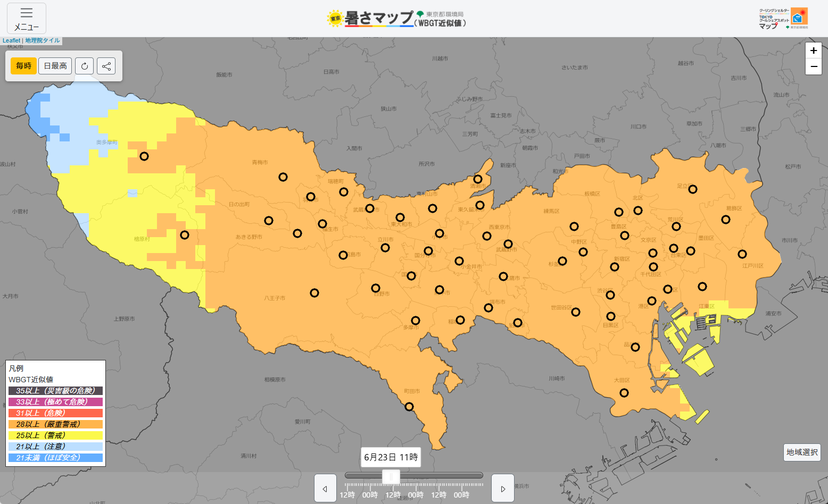The image size is (828, 504).
Task: Select the observation marker in 江東区
Action: 702,287
